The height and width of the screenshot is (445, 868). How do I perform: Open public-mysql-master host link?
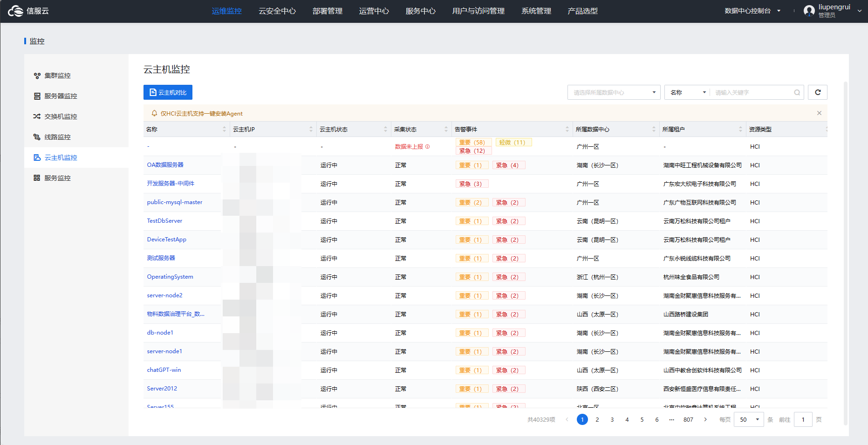tap(175, 202)
